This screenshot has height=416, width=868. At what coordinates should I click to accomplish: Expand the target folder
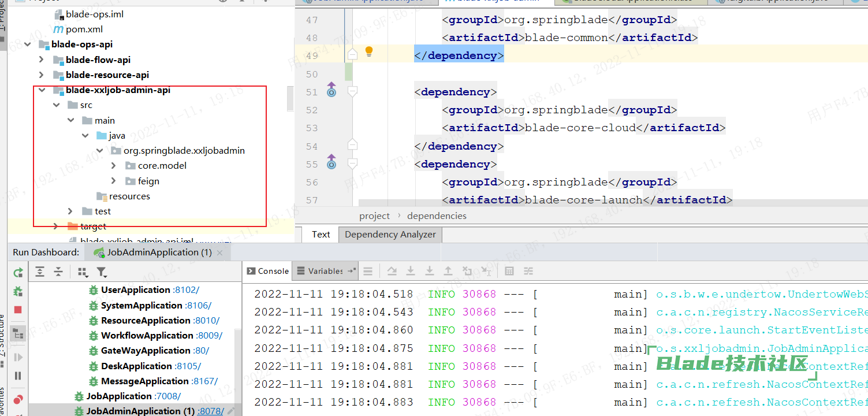(56, 226)
